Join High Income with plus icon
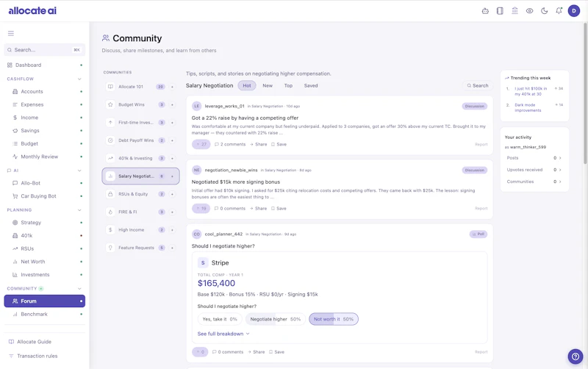The width and height of the screenshot is (588, 369). [172, 230]
